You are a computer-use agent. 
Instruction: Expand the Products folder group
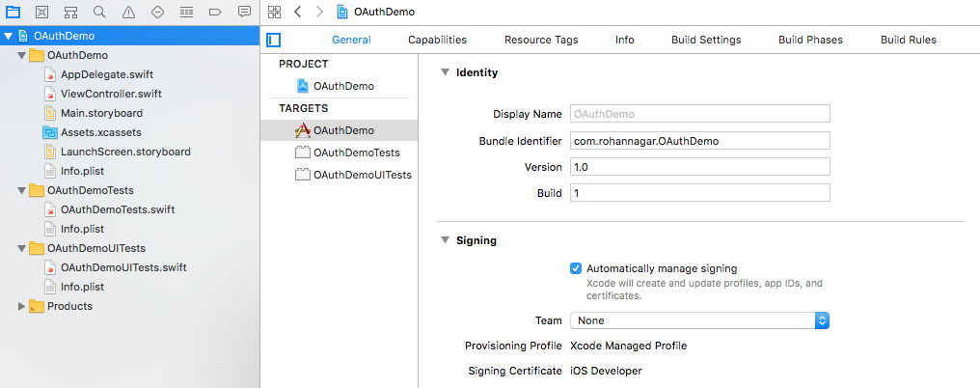[22, 306]
